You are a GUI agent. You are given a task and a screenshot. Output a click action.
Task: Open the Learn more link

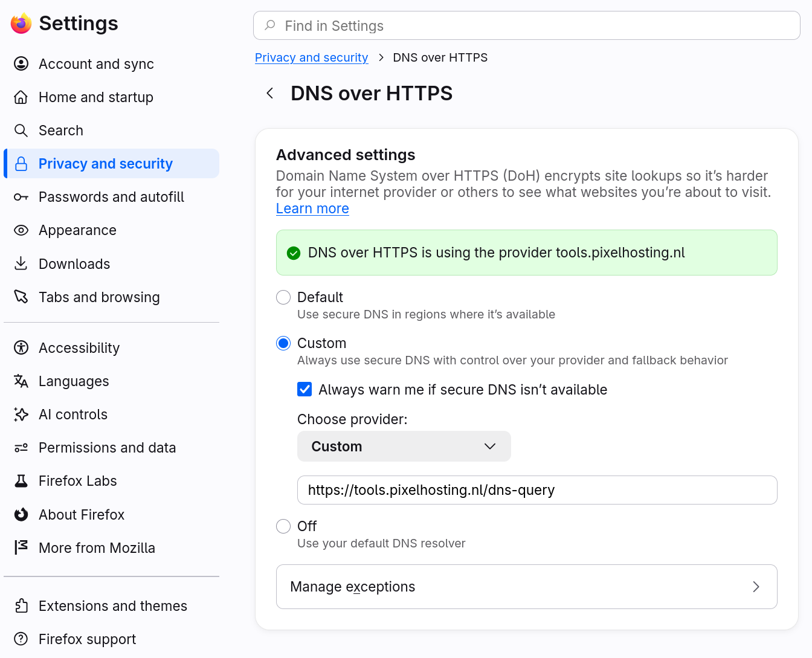pos(312,208)
